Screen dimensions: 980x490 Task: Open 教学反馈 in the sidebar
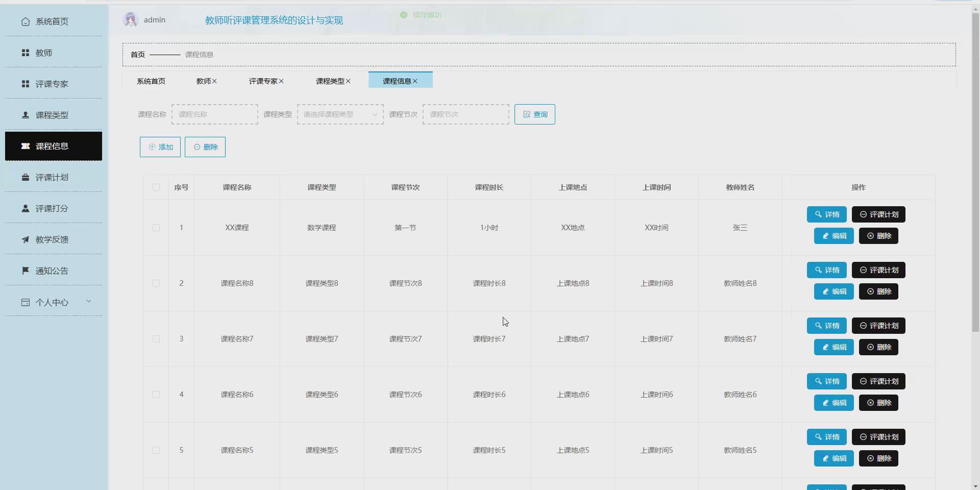click(x=54, y=239)
